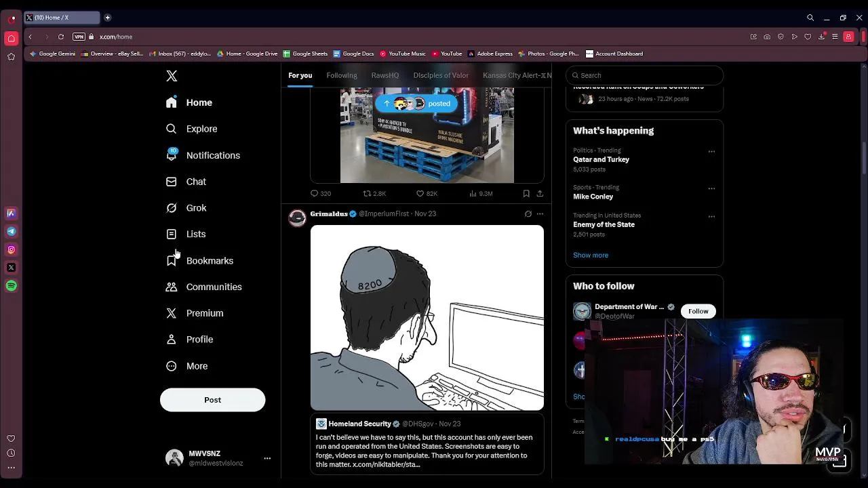
Task: Open the quoted Homeland Security post
Action: [427, 443]
